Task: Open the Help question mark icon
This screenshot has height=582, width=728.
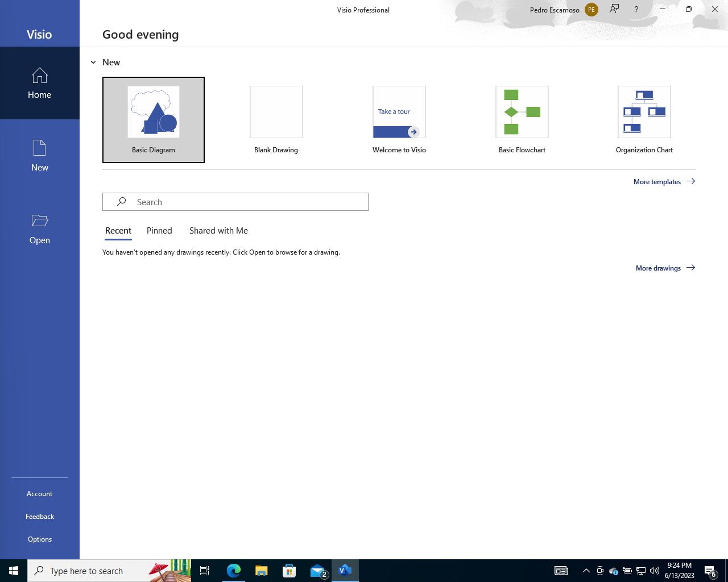Action: pos(636,10)
